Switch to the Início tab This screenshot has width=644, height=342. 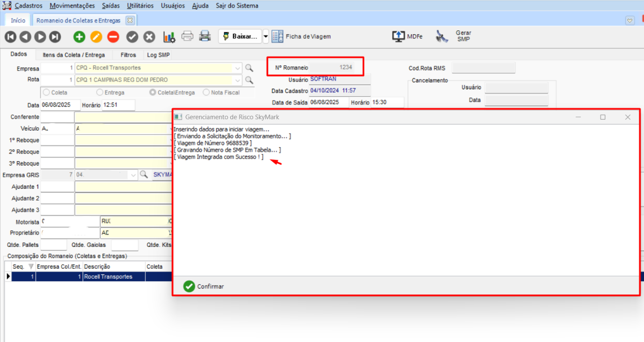pos(18,21)
